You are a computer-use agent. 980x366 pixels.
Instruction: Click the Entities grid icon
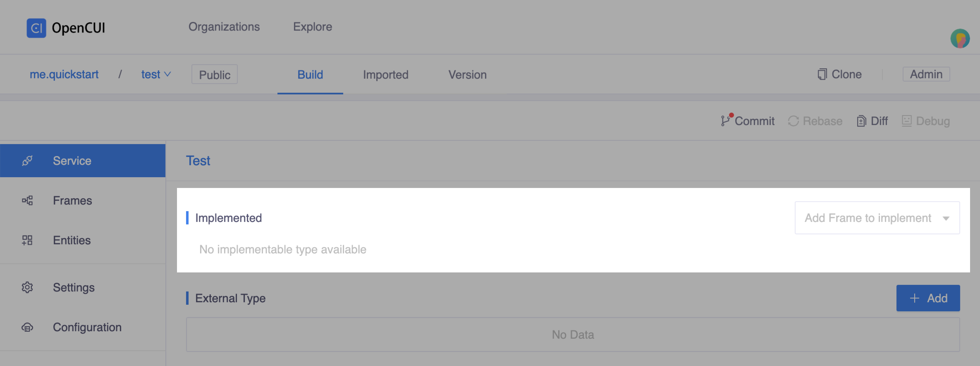pyautogui.click(x=27, y=240)
